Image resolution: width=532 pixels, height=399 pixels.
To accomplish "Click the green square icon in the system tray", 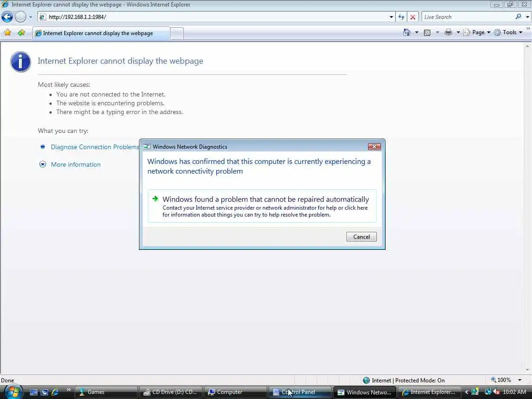I will 475,392.
